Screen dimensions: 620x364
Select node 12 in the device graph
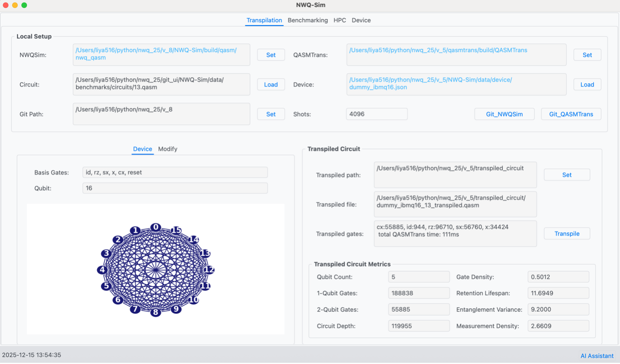tap(209, 270)
